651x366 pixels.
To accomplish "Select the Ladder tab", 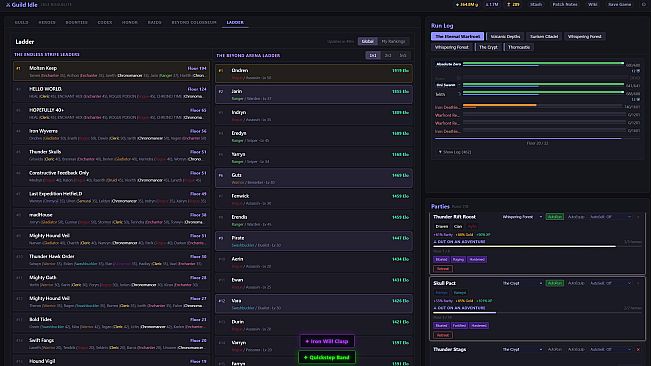I will pos(235,22).
